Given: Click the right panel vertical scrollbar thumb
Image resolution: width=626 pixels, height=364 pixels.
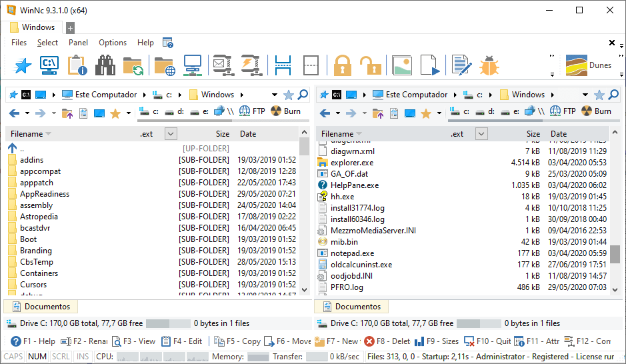Looking at the screenshot, I should point(615,255).
